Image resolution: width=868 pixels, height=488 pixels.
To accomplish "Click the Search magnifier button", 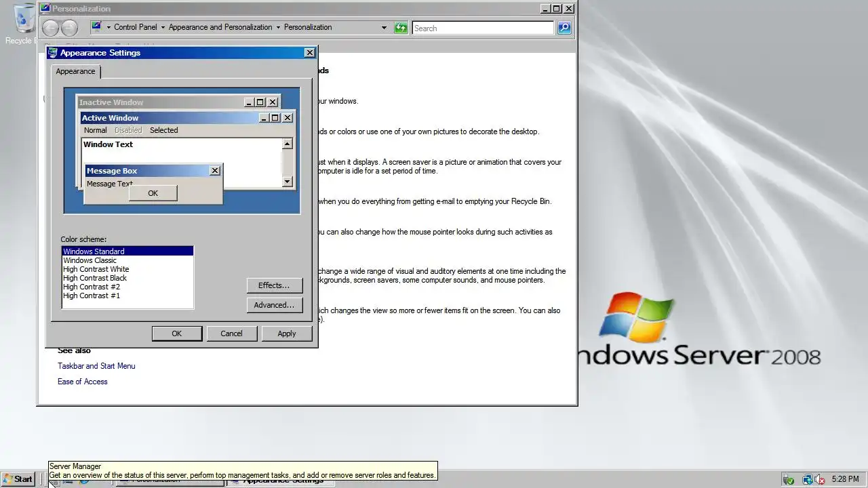I will coord(564,28).
